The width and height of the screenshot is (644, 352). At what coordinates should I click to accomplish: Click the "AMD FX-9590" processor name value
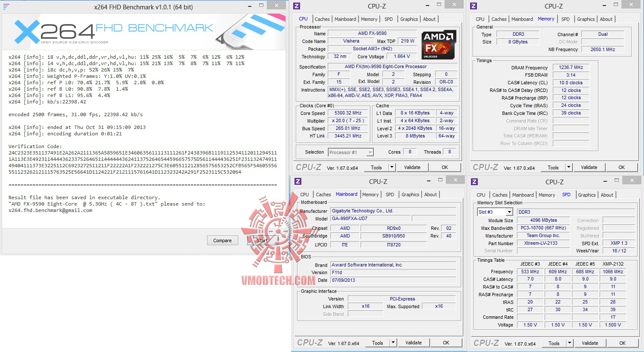[372, 33]
